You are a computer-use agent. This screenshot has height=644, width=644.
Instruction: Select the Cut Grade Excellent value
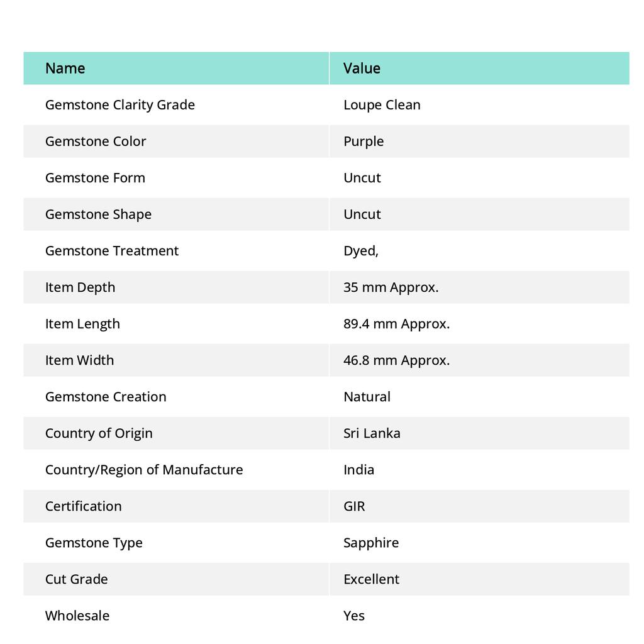point(371,579)
